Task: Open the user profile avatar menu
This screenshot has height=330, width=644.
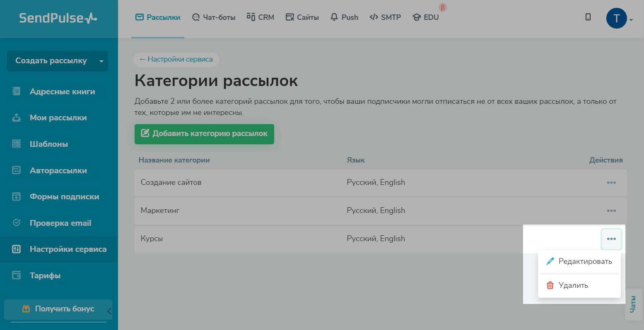Action: coord(616,19)
